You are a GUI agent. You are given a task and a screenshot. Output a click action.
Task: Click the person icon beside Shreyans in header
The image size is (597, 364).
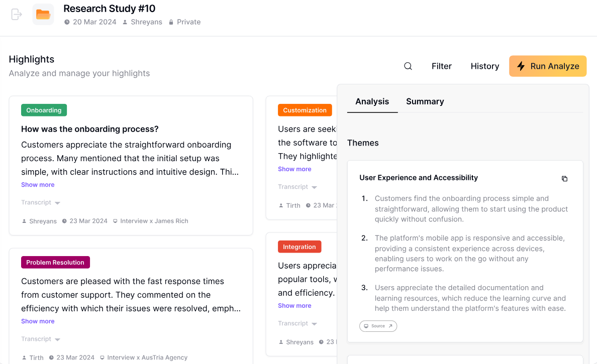[125, 22]
